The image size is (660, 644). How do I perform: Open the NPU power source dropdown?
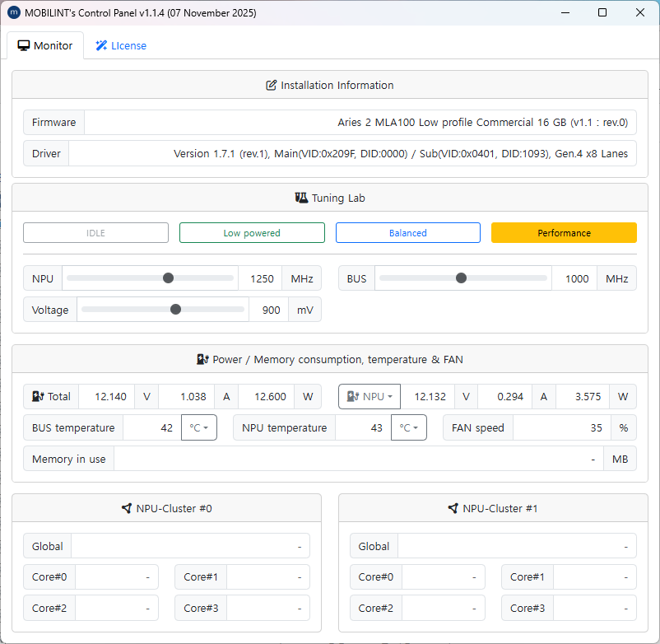pos(370,397)
